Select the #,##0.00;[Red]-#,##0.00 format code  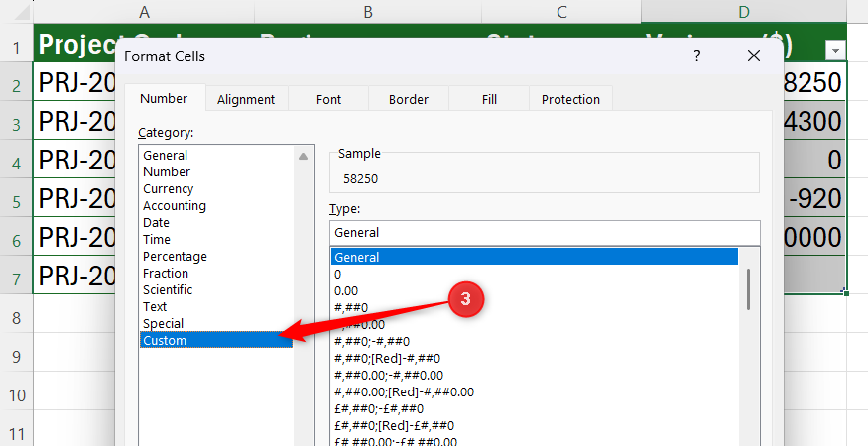535,392
